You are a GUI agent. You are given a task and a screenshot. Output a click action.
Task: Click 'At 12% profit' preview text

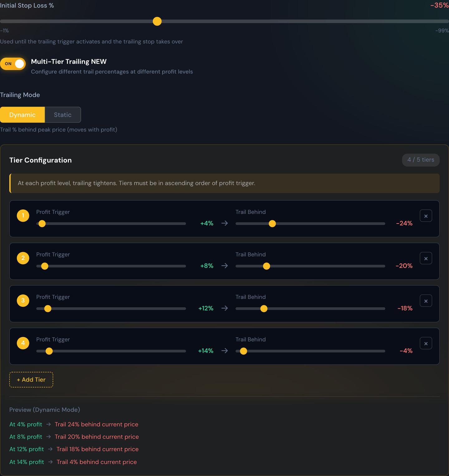pos(27,449)
